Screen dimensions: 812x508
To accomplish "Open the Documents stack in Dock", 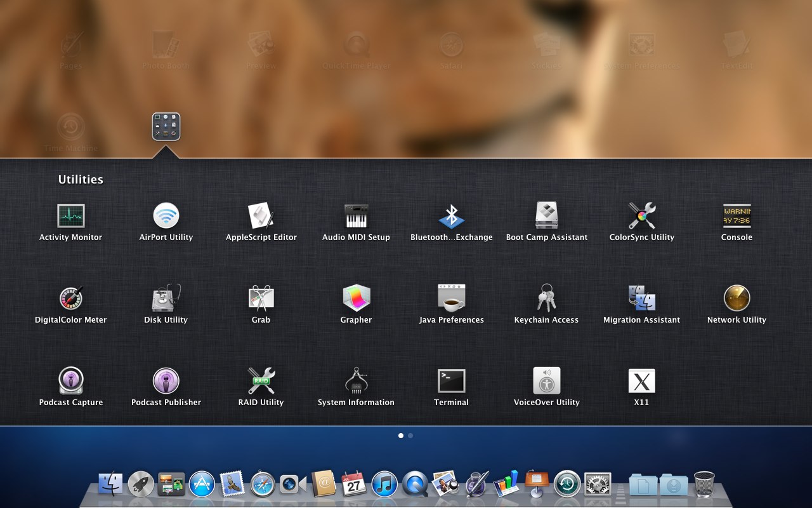I will tap(643, 485).
